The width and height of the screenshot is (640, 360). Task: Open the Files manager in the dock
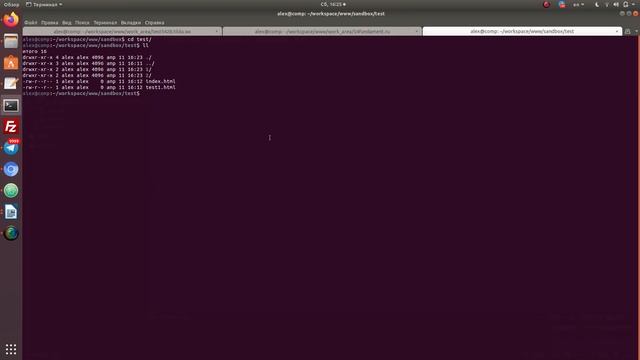click(x=11, y=41)
